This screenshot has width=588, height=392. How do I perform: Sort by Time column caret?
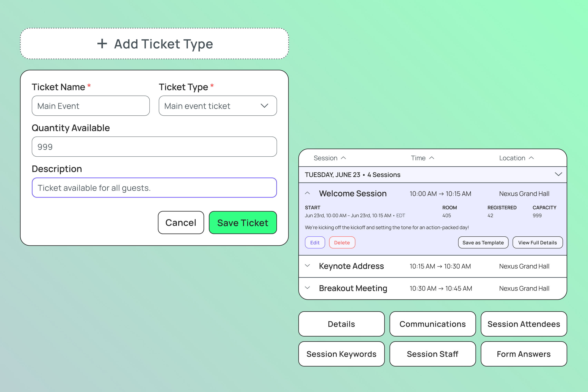click(432, 158)
